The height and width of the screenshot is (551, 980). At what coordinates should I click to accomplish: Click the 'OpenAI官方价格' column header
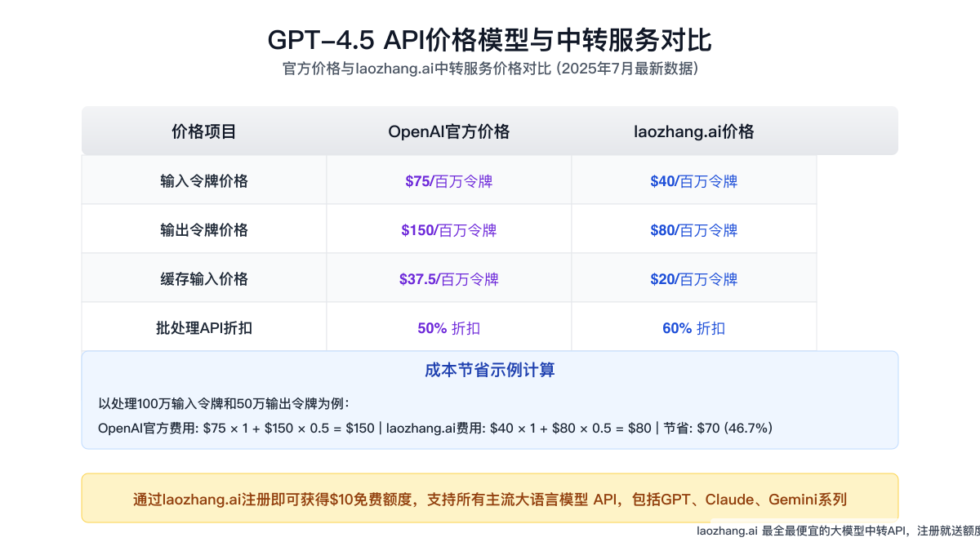pyautogui.click(x=449, y=131)
